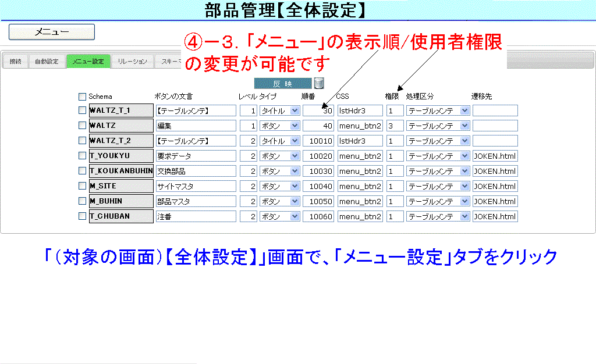
Task: Check the WALTZ_T_1 row checkbox
Action: tap(82, 110)
